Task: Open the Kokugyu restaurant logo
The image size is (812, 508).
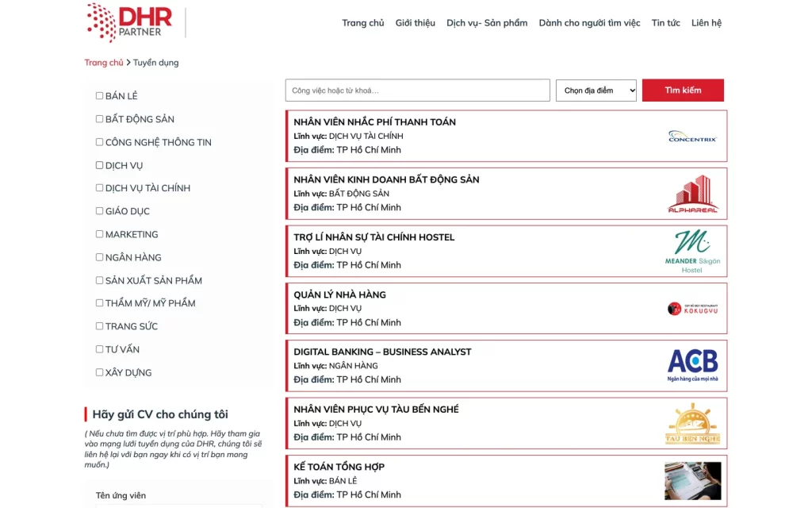Action: tap(692, 309)
